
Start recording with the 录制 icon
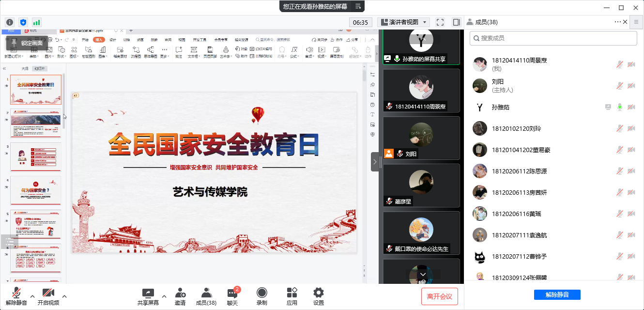(261, 296)
